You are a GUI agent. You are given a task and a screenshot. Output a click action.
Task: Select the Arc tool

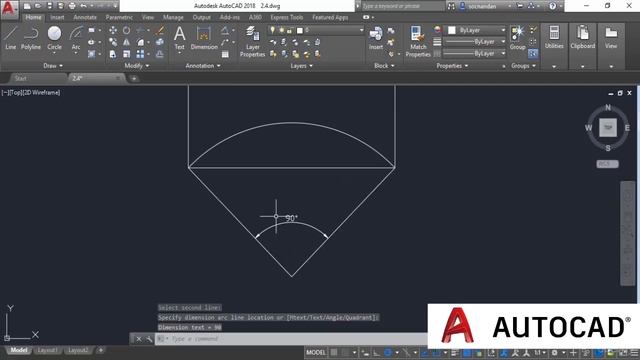76,39
